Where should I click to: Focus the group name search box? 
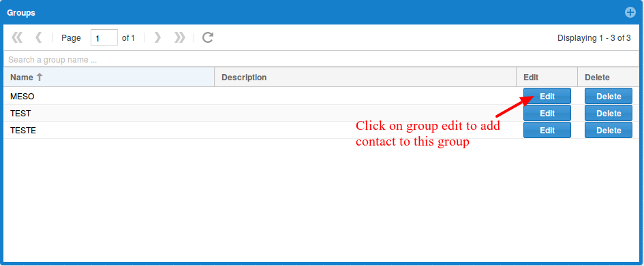[x=321, y=59]
